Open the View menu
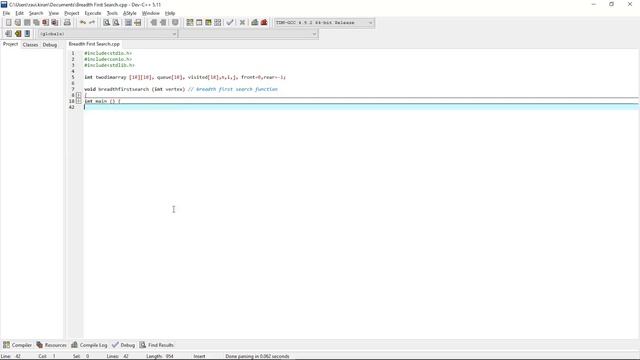Viewport: 640px width, 360px height. pyautogui.click(x=53, y=13)
